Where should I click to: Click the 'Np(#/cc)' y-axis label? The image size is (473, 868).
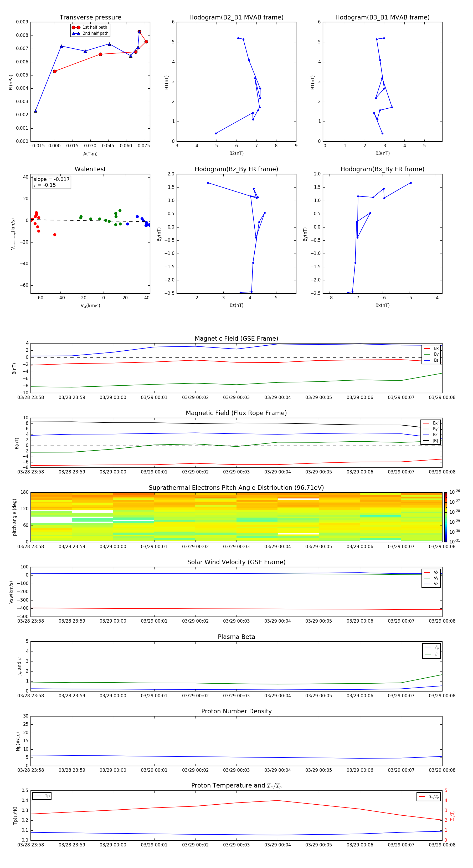[x=18, y=741]
